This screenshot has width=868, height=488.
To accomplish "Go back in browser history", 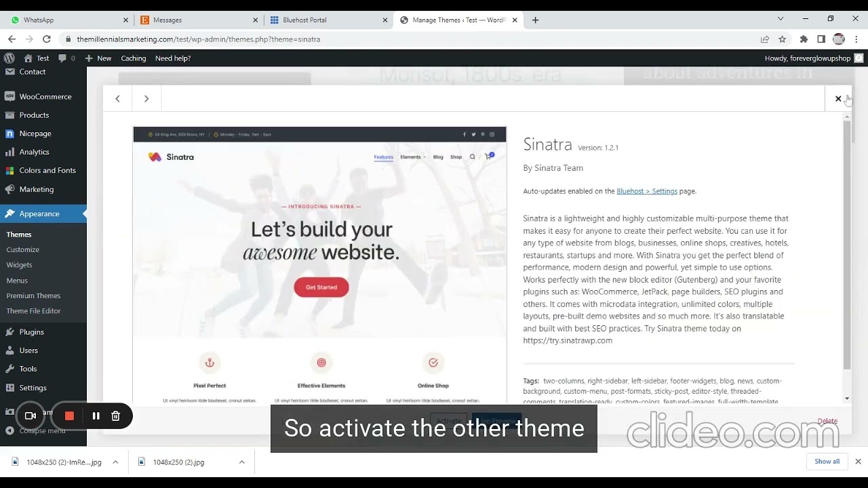I will (12, 39).
